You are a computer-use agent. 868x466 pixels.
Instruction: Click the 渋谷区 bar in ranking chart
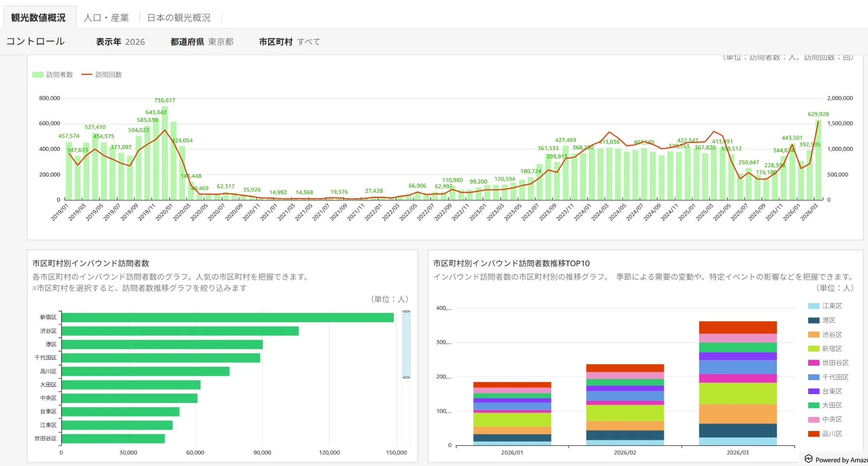click(180, 331)
